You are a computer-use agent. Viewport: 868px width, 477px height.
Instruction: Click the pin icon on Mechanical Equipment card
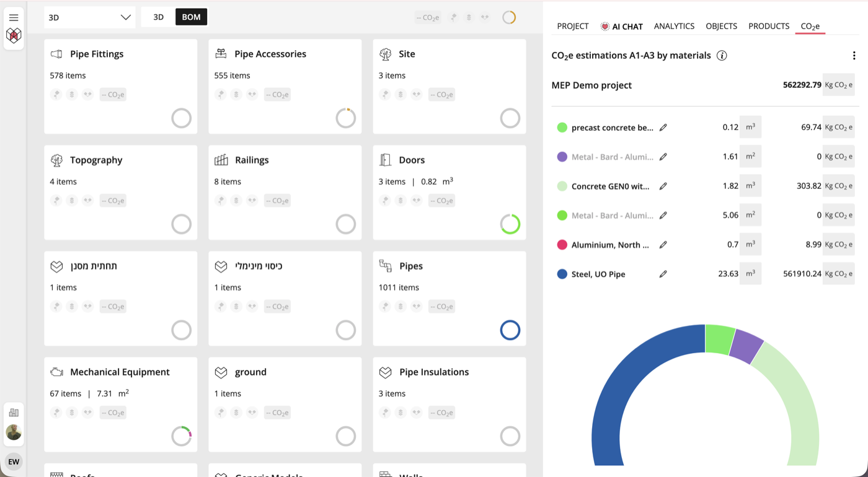coord(56,413)
